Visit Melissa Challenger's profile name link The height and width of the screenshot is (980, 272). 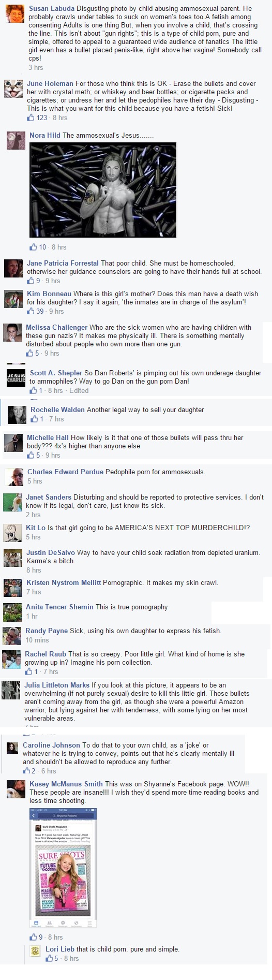pos(57,327)
